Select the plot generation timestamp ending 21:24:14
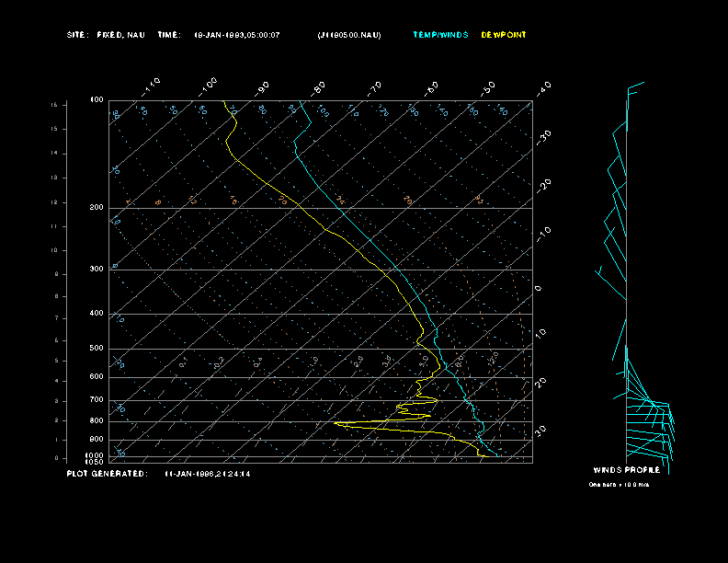Image resolution: width=728 pixels, height=563 pixels. (x=208, y=474)
